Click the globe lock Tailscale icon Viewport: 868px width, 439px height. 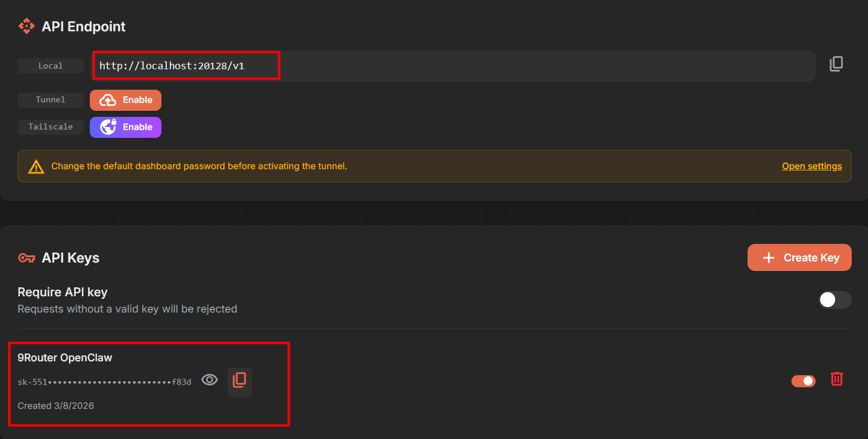[x=108, y=127]
